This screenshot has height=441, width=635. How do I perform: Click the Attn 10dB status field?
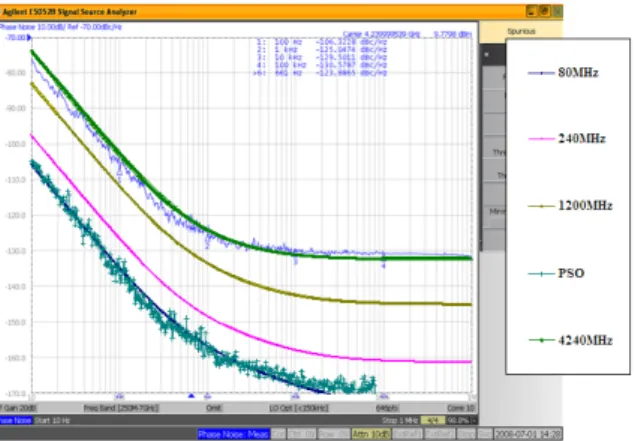[371, 435]
